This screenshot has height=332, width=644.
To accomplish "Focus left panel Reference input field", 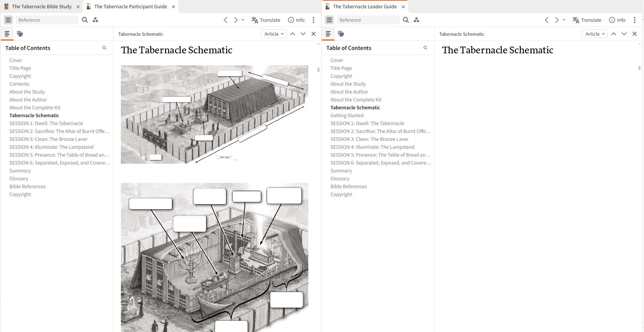I will (x=47, y=20).
